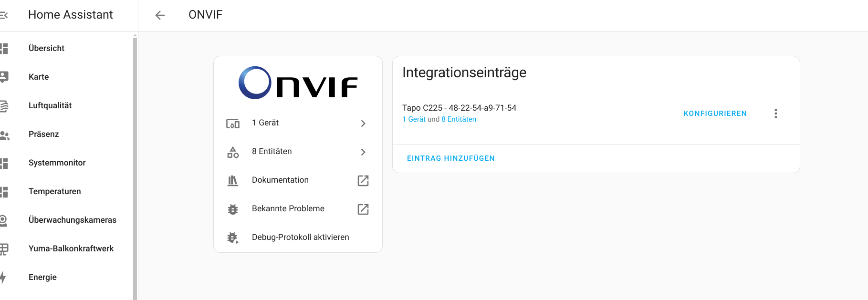Click the back arrow next to ONVIF

coord(160,15)
